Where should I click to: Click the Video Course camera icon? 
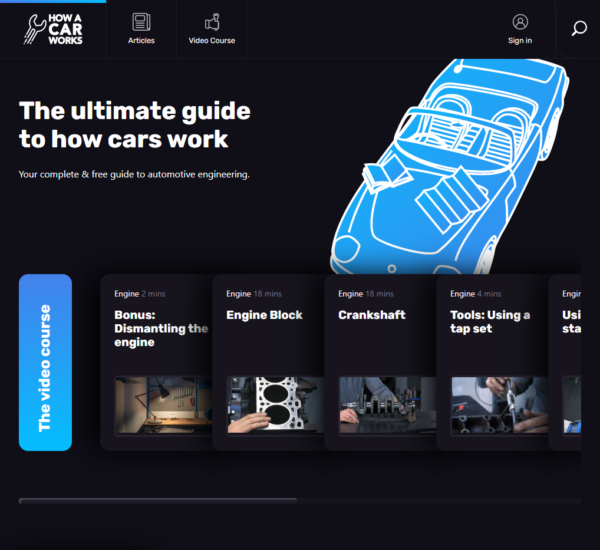(x=211, y=21)
